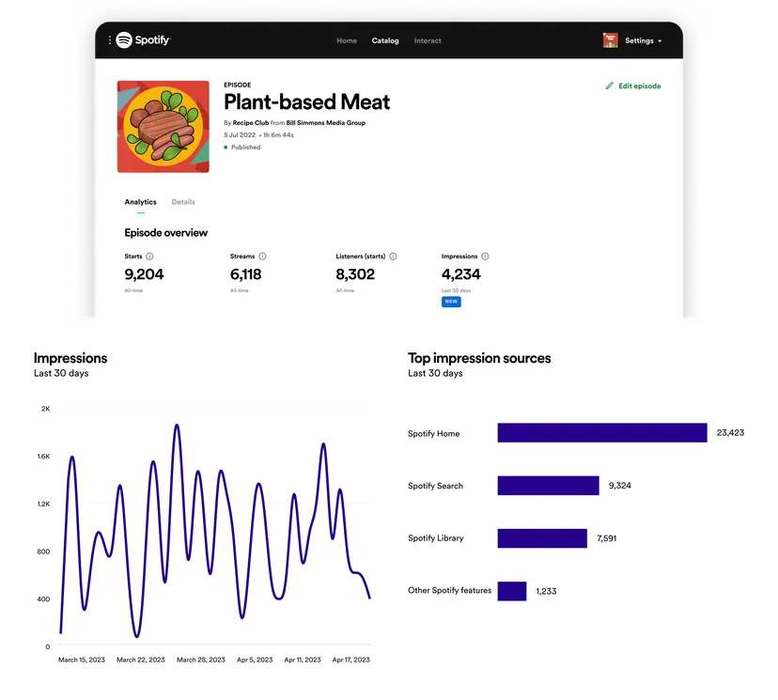Screen dimensions: 778x700
Task: Select the Analytics tab
Action: pos(140,202)
